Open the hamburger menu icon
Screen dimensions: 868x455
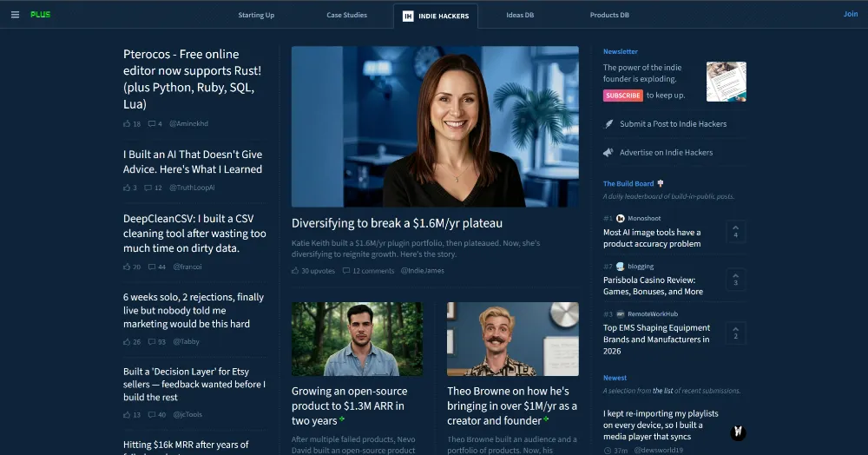[x=15, y=15]
